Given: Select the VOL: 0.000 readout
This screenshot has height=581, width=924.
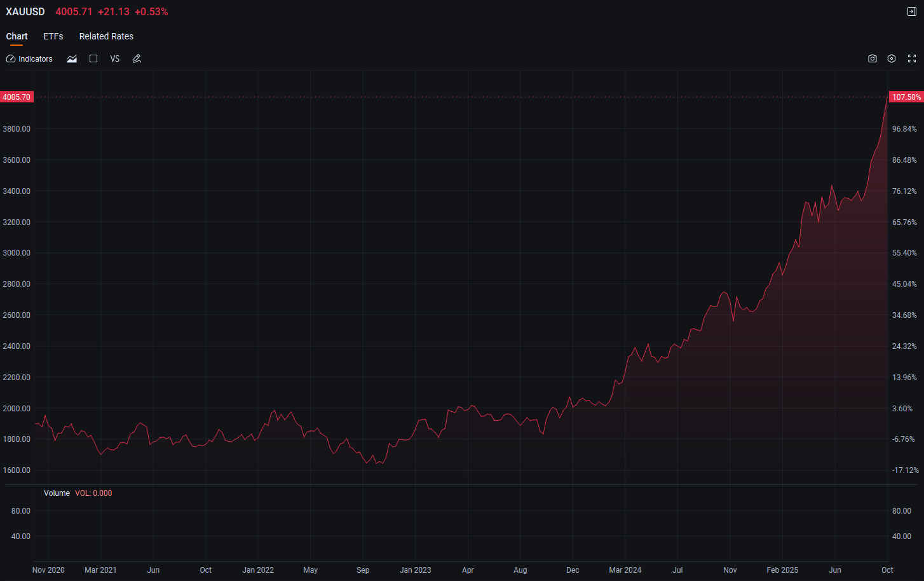Looking at the screenshot, I should [x=93, y=493].
